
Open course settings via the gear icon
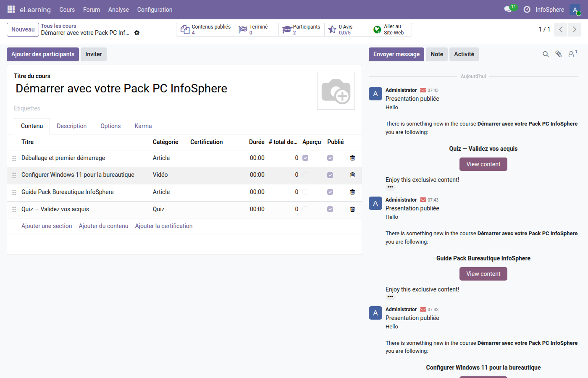137,33
